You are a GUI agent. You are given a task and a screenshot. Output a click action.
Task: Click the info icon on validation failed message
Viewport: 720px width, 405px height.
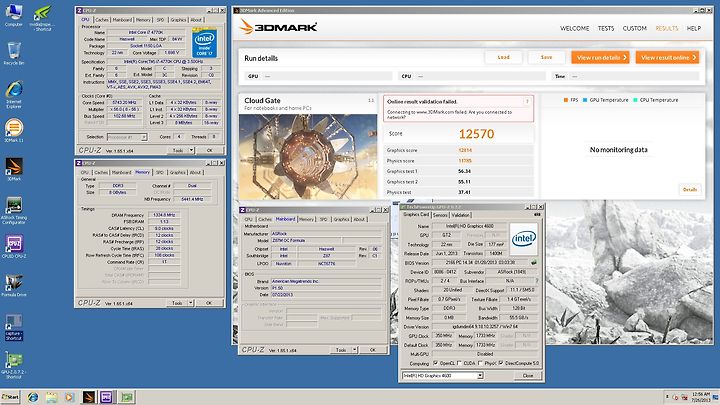pyautogui.click(x=527, y=101)
